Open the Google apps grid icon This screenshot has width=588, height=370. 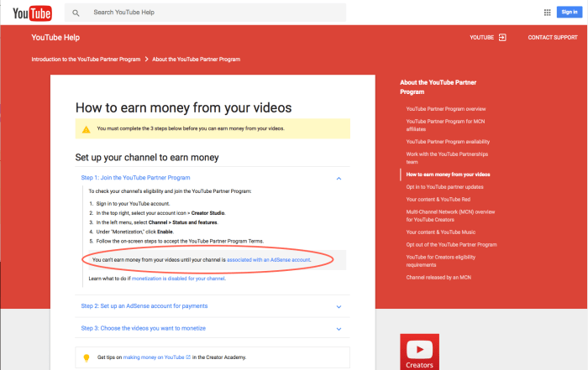tap(547, 13)
